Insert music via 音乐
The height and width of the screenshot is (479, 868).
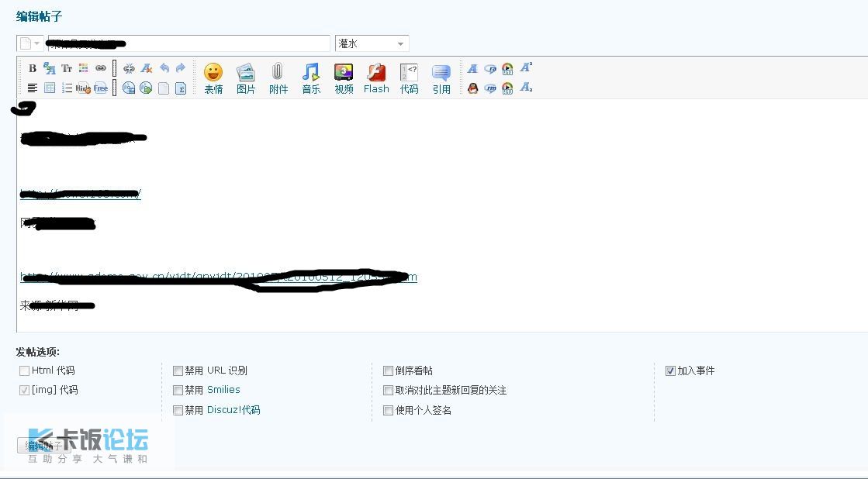click(311, 78)
